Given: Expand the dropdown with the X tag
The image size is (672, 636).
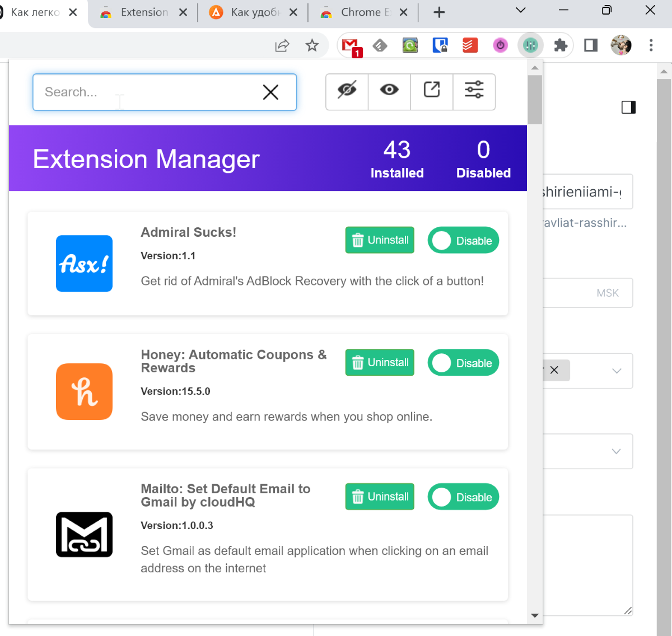Looking at the screenshot, I should point(617,371).
